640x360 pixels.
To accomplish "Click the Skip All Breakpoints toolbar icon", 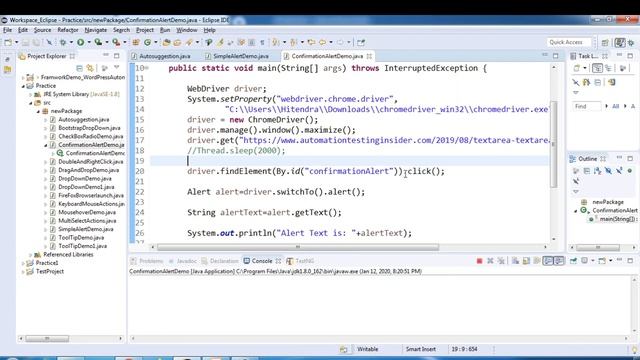I will (x=49, y=42).
